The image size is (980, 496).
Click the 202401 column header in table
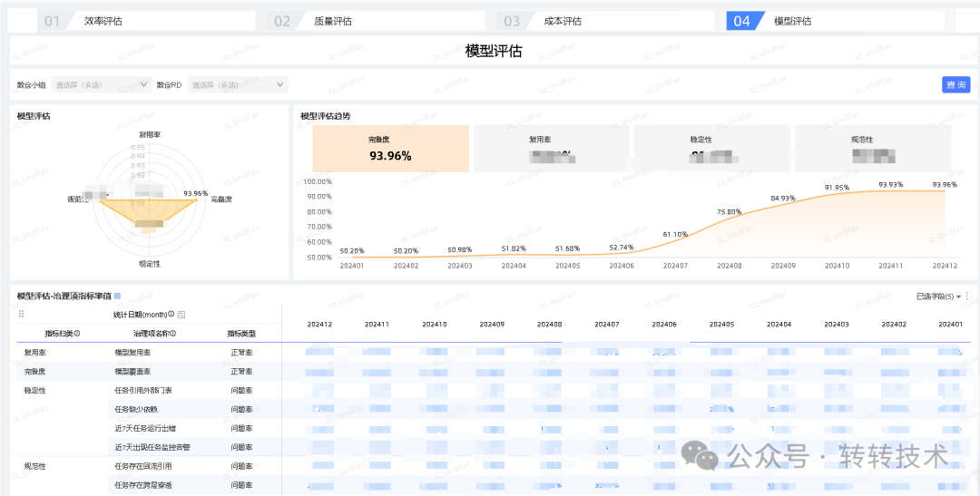pyautogui.click(x=951, y=325)
